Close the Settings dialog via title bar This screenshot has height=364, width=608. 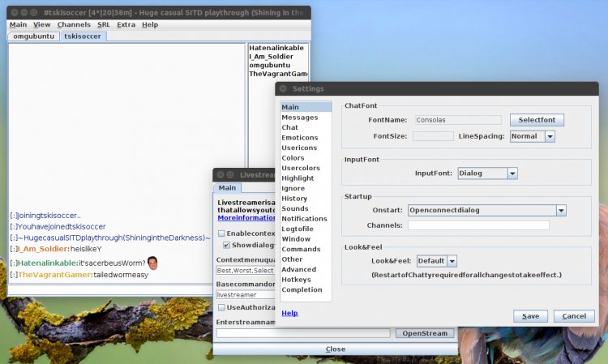(x=283, y=89)
